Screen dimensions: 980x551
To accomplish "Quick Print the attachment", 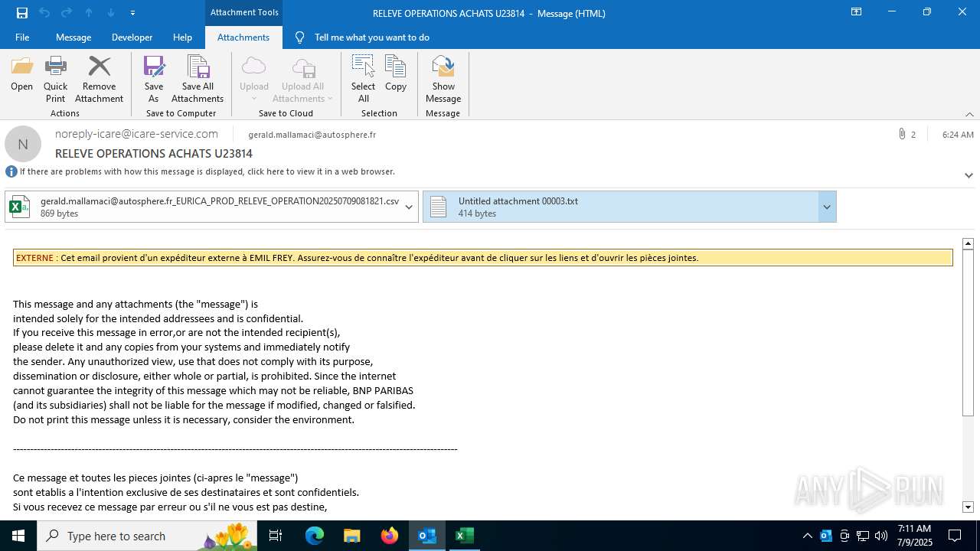I will [55, 79].
